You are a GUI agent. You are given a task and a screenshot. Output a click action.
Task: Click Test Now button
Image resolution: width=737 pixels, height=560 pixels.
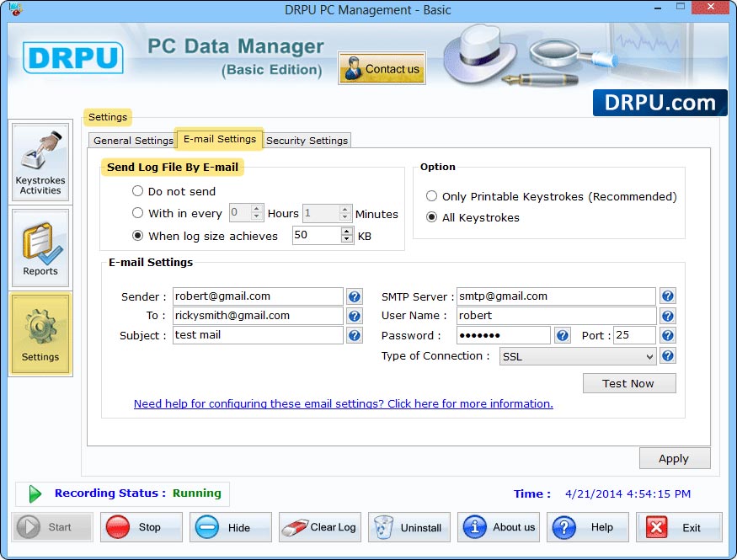[629, 383]
